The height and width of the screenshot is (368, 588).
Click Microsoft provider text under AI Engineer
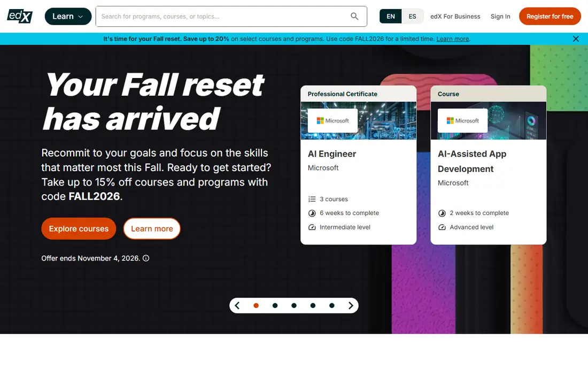[x=323, y=167]
